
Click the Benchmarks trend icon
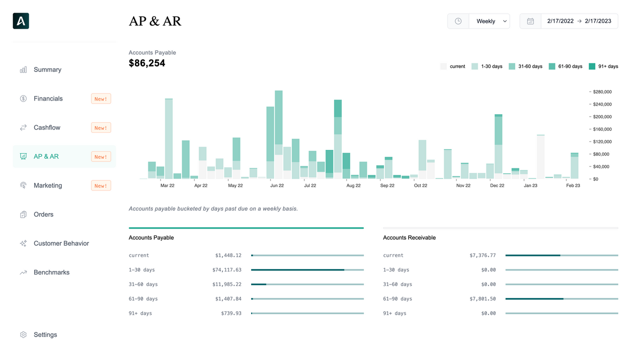pos(23,273)
